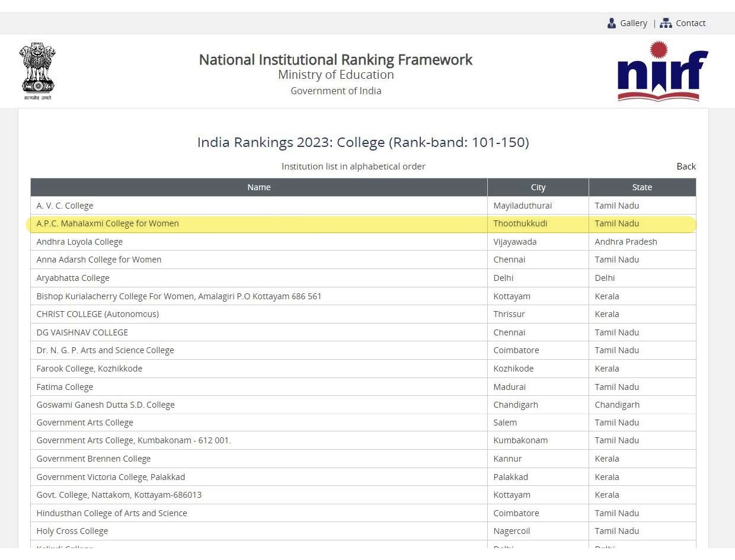The image size is (735, 560).
Task: Select Aryabhatta College name
Action: [x=73, y=278]
